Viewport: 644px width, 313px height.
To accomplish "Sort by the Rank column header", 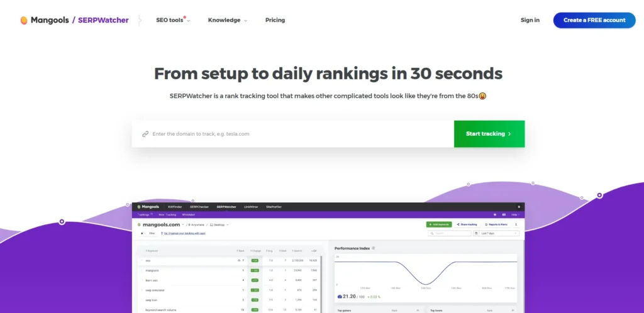I will pyautogui.click(x=240, y=251).
